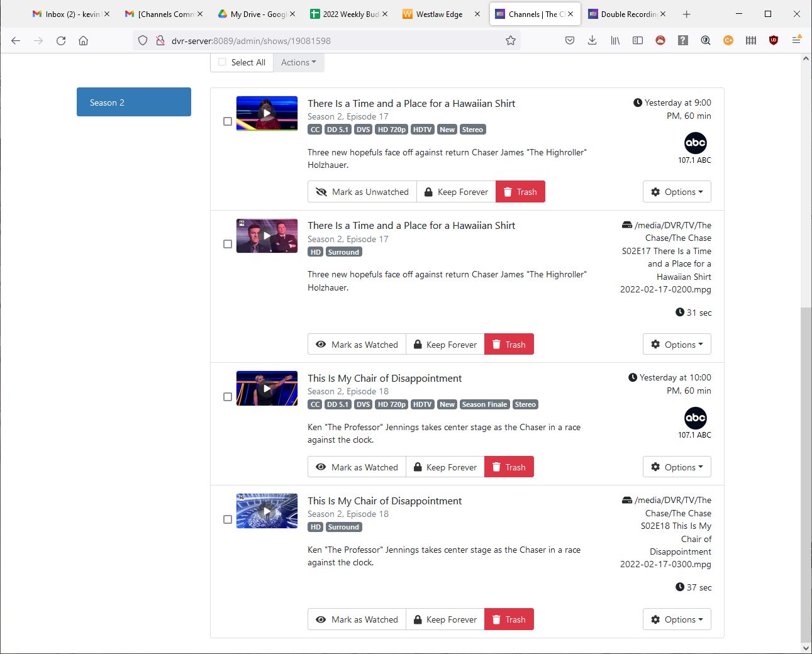Click the uBlock Origin shield icon
The width and height of the screenshot is (812, 654).
click(774, 40)
